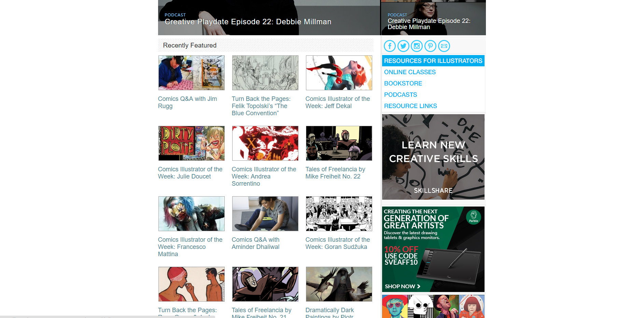The height and width of the screenshot is (318, 644).
Task: Open the colorful portraits banner
Action: (433, 306)
